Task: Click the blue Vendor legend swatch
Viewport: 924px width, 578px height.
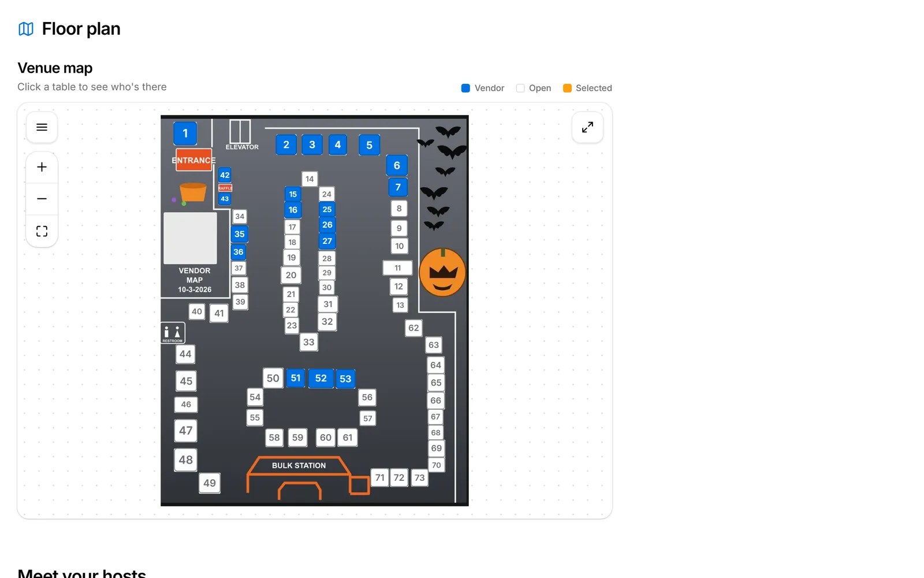Action: point(465,88)
